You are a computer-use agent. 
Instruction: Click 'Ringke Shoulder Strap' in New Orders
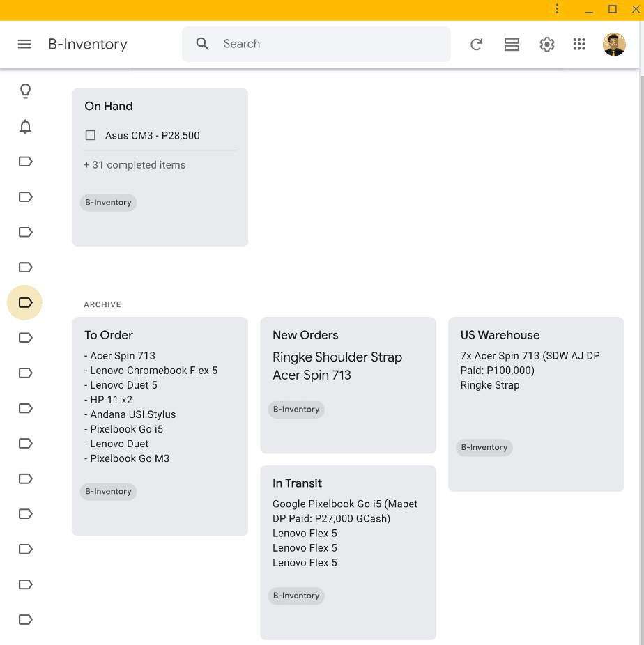pyautogui.click(x=337, y=357)
